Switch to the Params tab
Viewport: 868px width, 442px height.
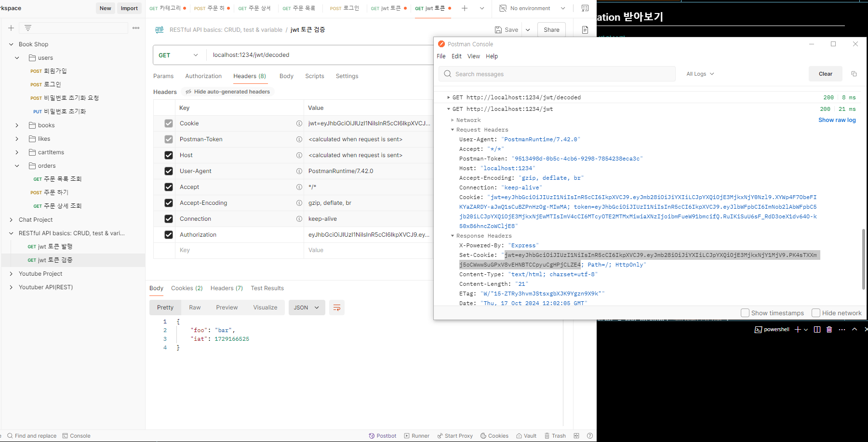(163, 76)
